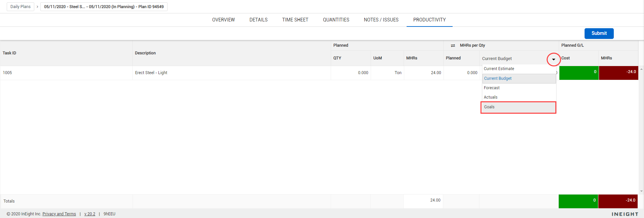The height and width of the screenshot is (218, 644).
Task: Open the Time Sheet tab
Action: pyautogui.click(x=295, y=20)
